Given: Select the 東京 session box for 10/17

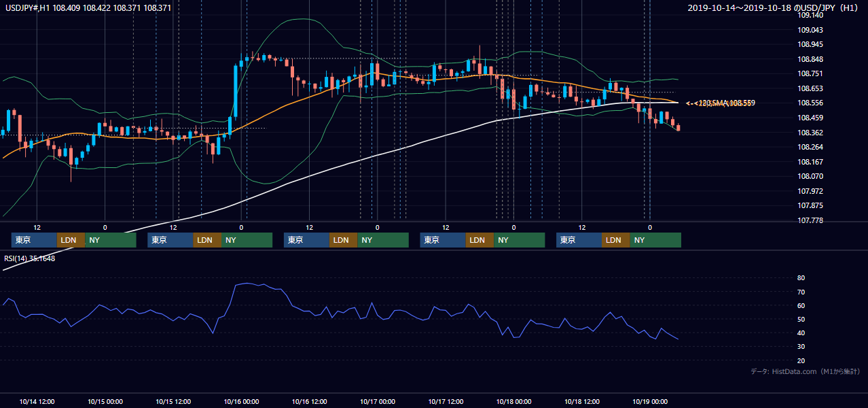Looking at the screenshot, I should click(x=443, y=240).
